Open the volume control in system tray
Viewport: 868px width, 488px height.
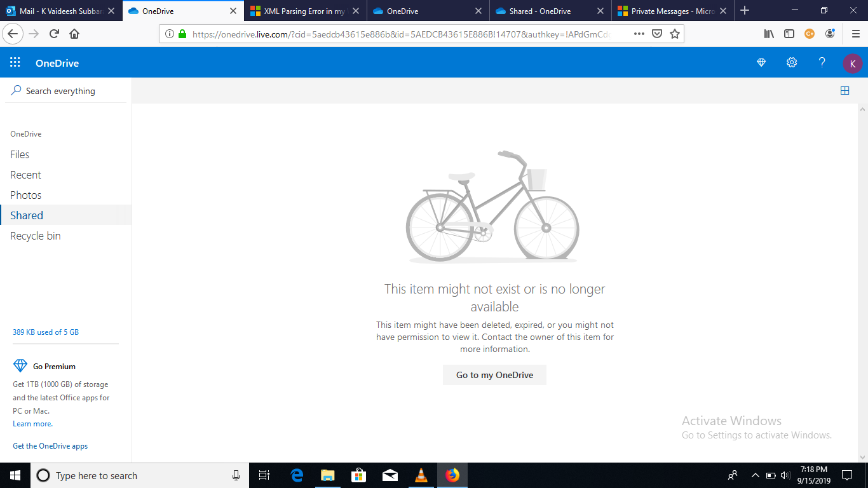[785, 475]
